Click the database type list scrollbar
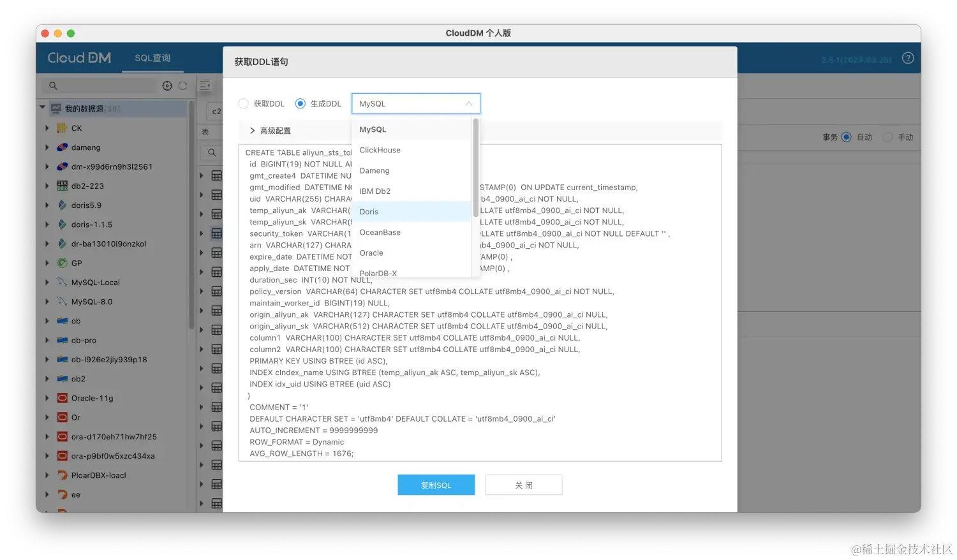This screenshot has width=957, height=560. click(x=475, y=168)
